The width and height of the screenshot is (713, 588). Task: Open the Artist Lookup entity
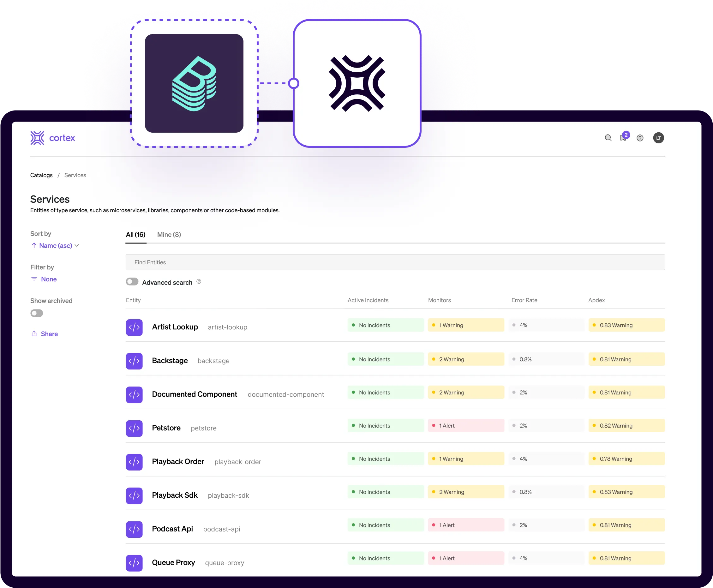175,327
